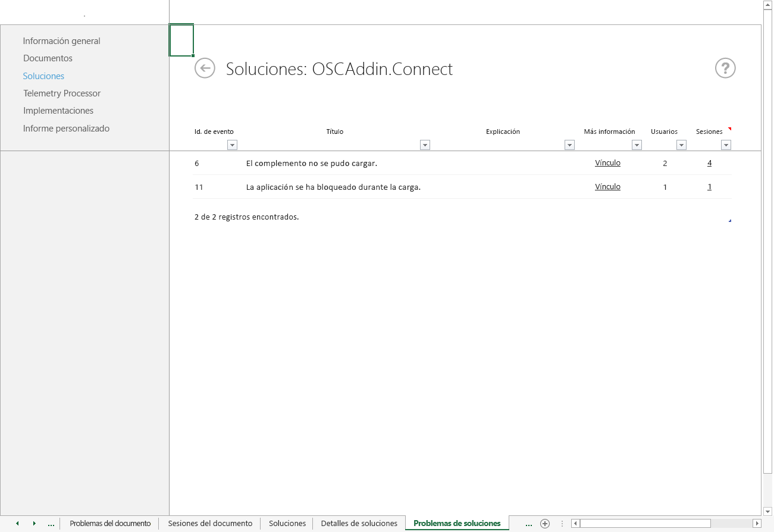
Task: Open Más información filter dropdown
Action: [x=637, y=145]
